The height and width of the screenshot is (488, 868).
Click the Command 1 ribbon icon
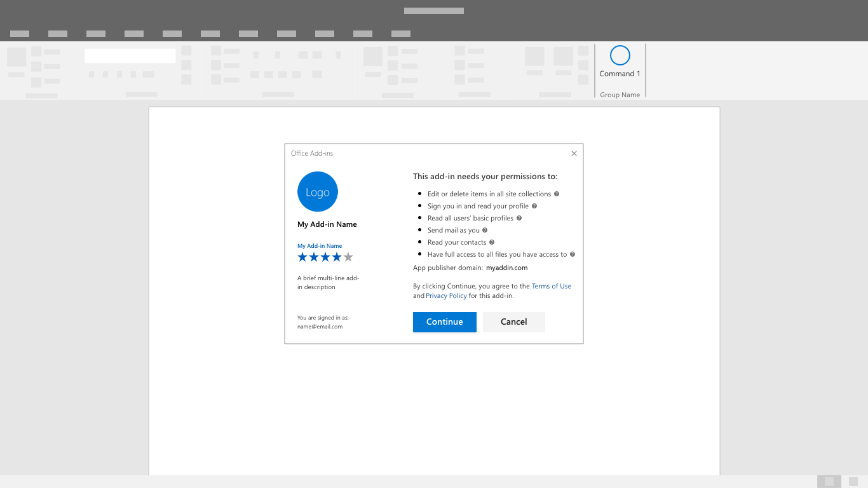[x=619, y=57]
